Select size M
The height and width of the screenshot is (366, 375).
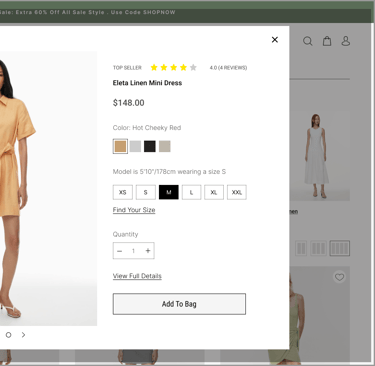click(x=169, y=192)
